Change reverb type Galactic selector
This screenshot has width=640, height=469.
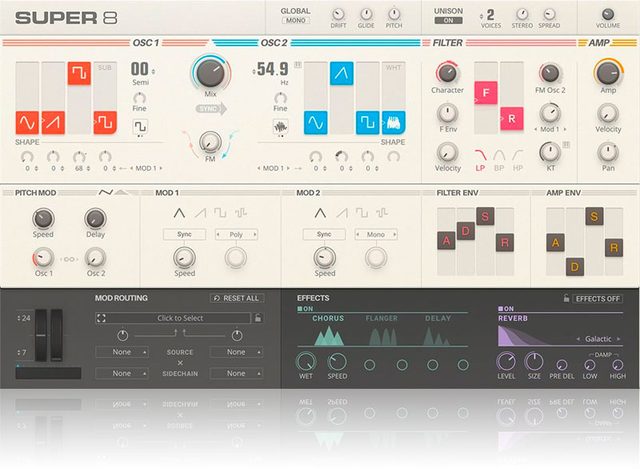[598, 339]
